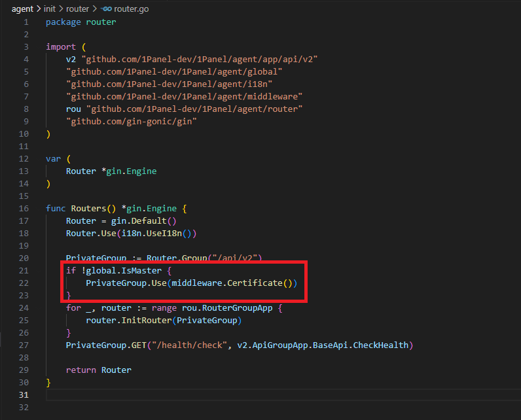
Task: Click the Go file icon in breadcrumb
Action: pyautogui.click(x=107, y=9)
